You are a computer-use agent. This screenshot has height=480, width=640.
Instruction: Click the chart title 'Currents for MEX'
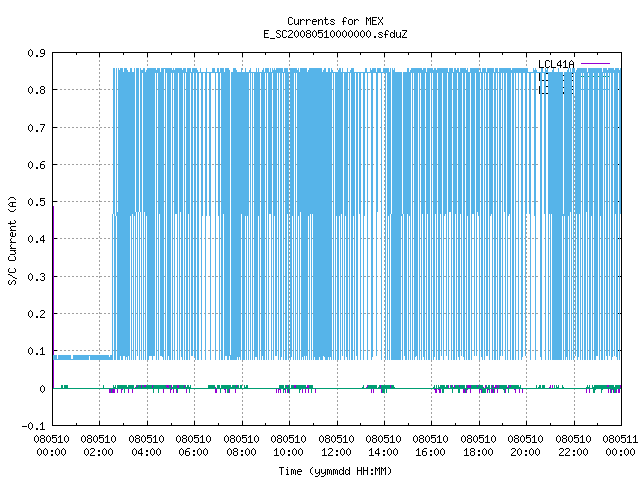[x=335, y=21]
